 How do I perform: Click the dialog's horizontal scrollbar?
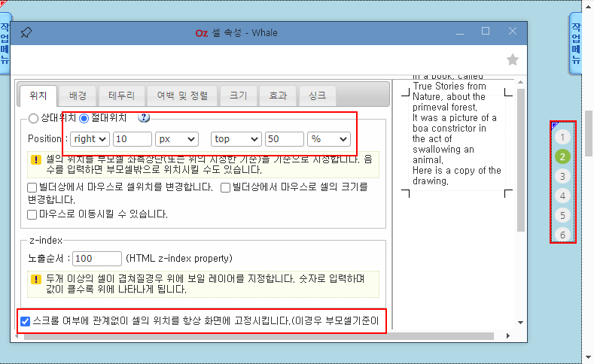pyautogui.click(x=226, y=335)
